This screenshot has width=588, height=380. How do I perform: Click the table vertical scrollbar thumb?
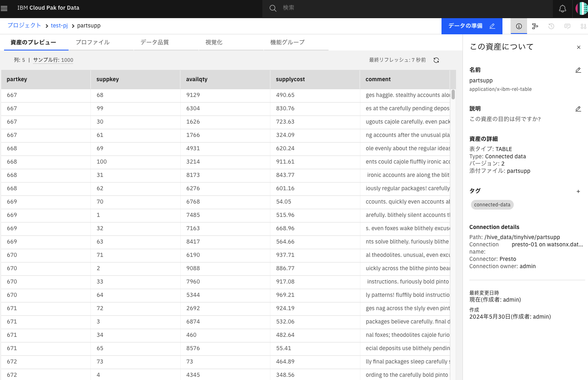pos(453,94)
